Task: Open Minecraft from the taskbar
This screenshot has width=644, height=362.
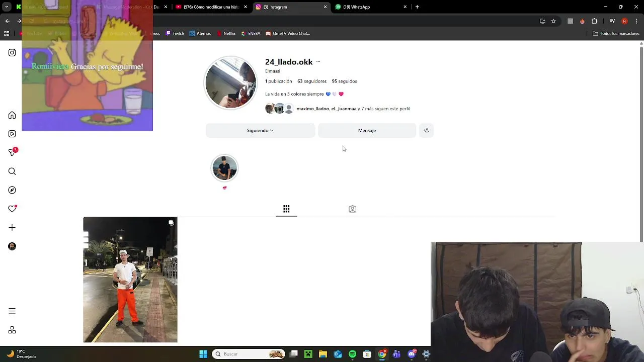Action: (x=308, y=354)
